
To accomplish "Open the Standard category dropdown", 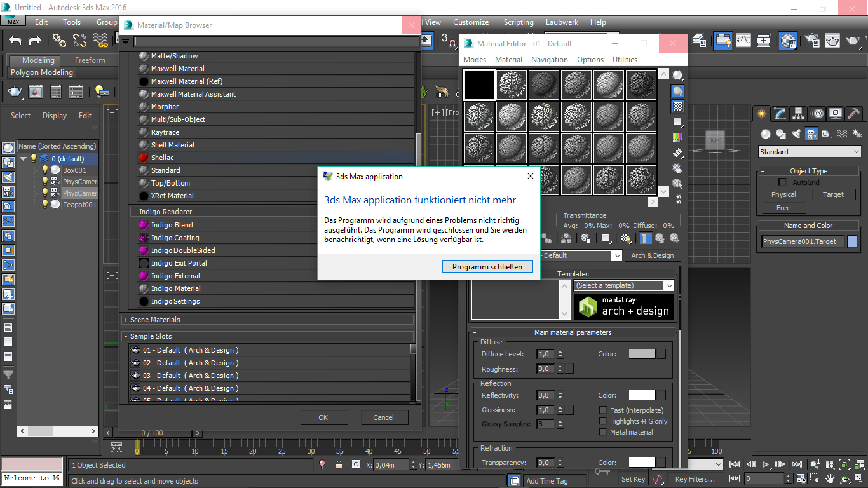I will tap(810, 152).
